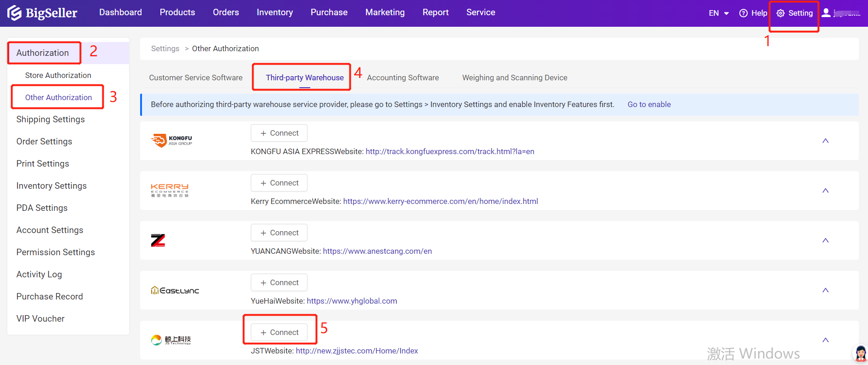Open Inventory Settings

click(x=52, y=185)
